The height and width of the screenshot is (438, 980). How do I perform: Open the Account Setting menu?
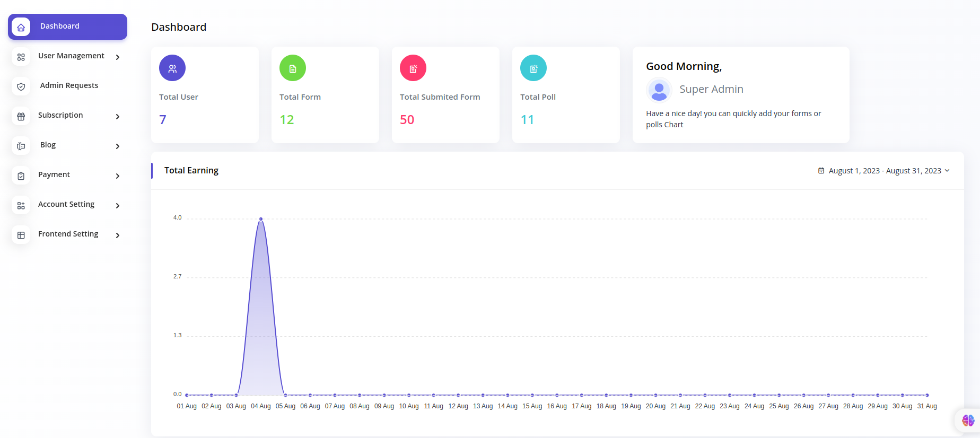click(67, 205)
